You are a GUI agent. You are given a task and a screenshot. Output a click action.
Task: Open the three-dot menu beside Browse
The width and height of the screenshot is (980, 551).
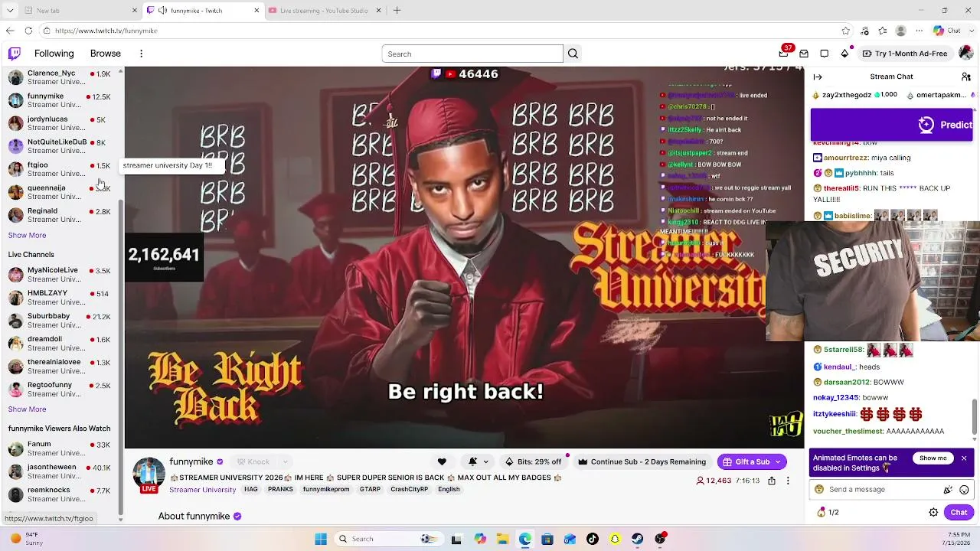coord(141,54)
